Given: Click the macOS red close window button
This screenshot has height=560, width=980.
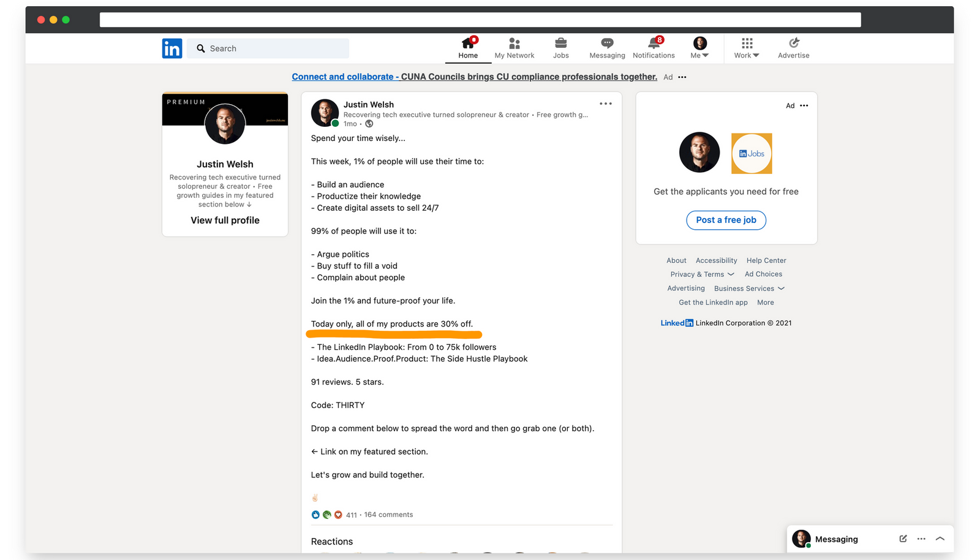Looking at the screenshot, I should tap(41, 20).
